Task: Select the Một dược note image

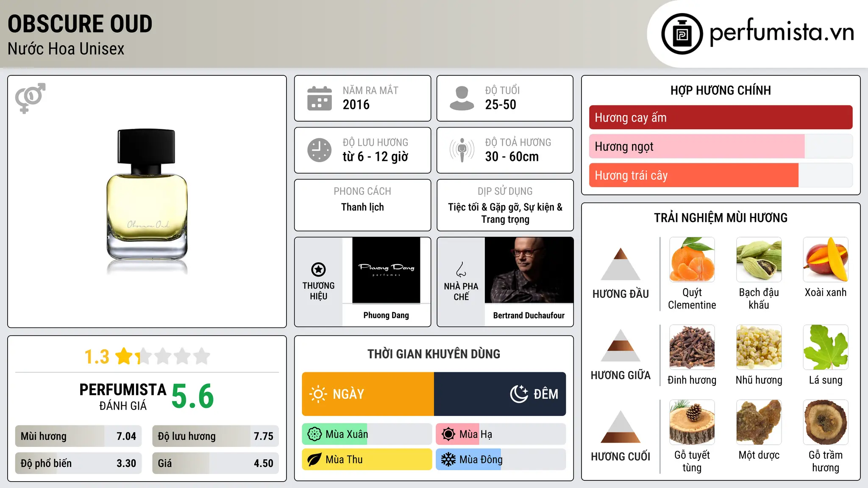Action: point(759,422)
